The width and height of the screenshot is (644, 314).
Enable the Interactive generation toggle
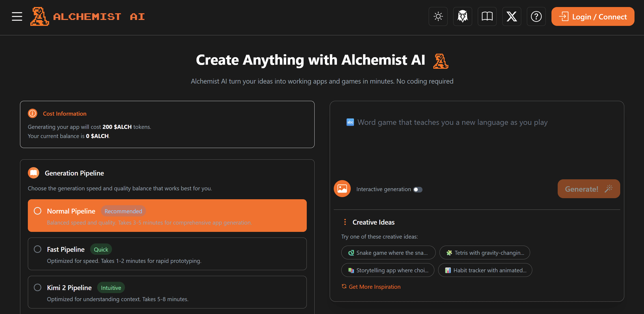(418, 190)
